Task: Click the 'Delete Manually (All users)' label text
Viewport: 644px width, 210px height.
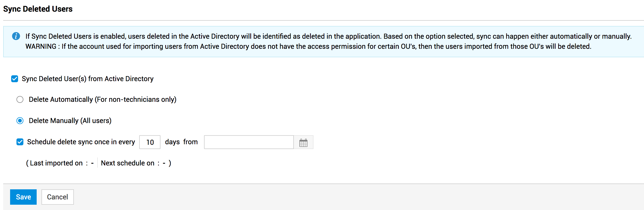Action: [70, 121]
